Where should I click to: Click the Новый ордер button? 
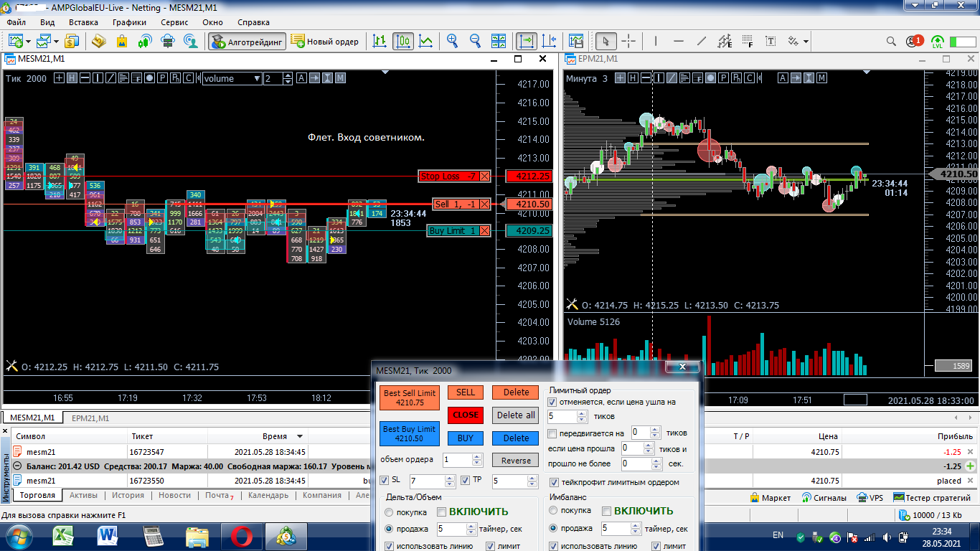(325, 42)
